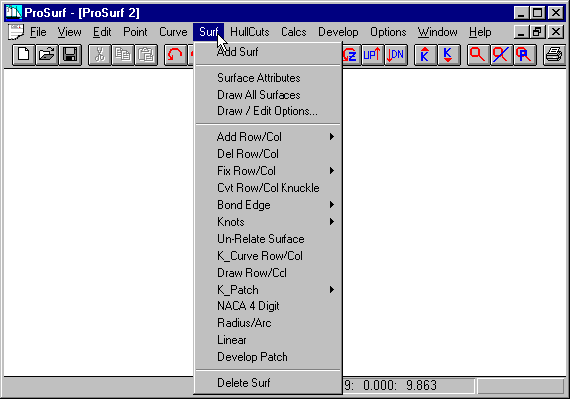This screenshot has width=570, height=400.
Task: Open the File menu
Action: [x=38, y=32]
